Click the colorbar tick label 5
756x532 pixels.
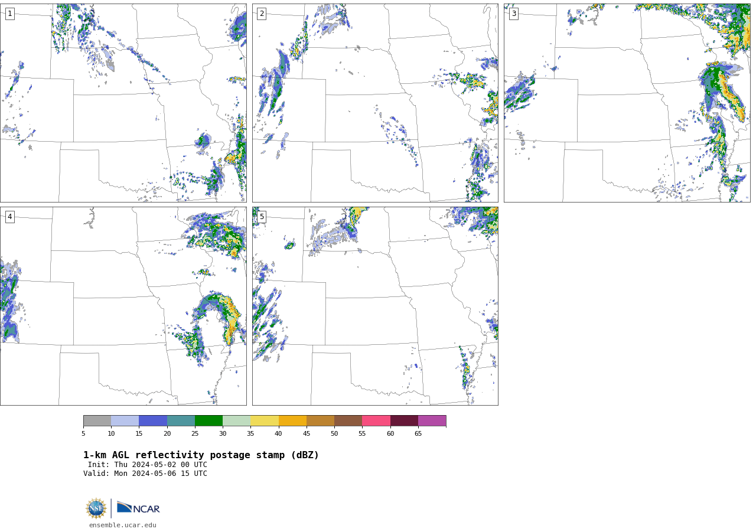pos(83,434)
